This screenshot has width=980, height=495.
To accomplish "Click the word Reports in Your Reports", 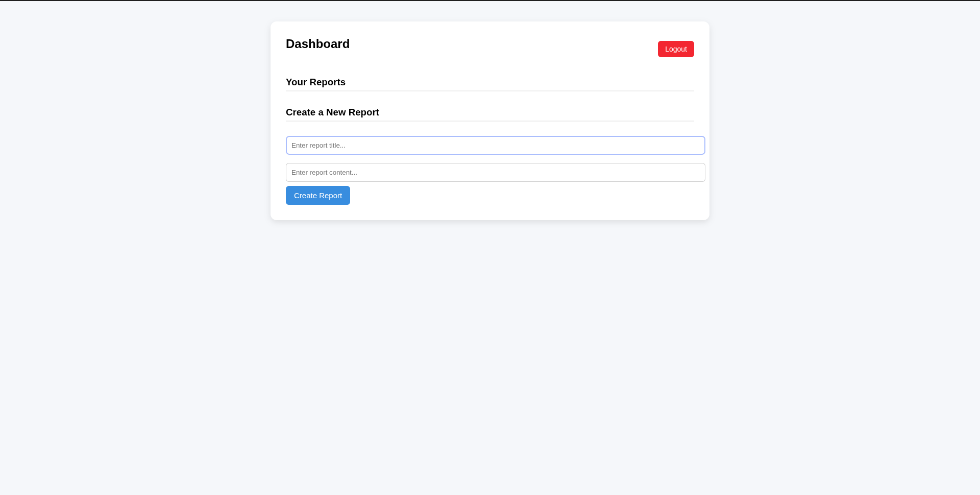I will pos(327,82).
